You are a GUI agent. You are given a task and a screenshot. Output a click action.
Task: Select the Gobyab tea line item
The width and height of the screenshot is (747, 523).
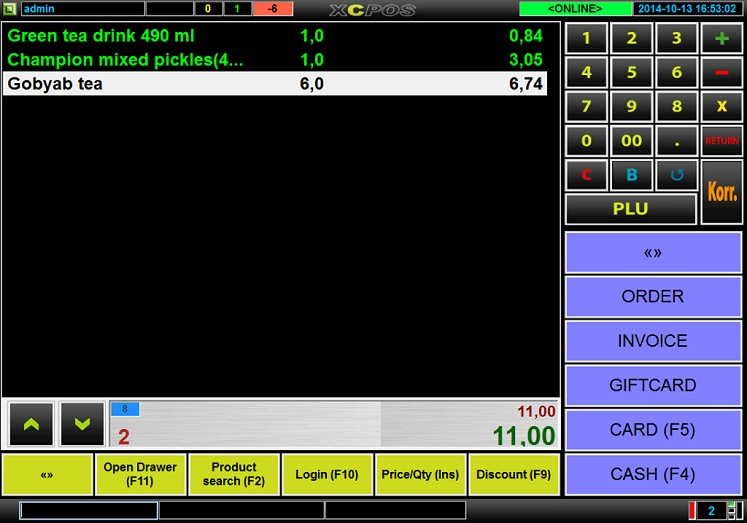point(275,84)
